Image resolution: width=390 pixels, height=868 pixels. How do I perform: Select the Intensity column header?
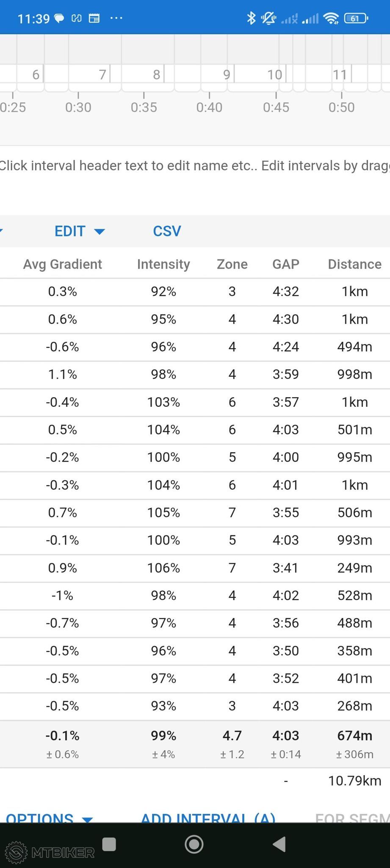tap(163, 264)
